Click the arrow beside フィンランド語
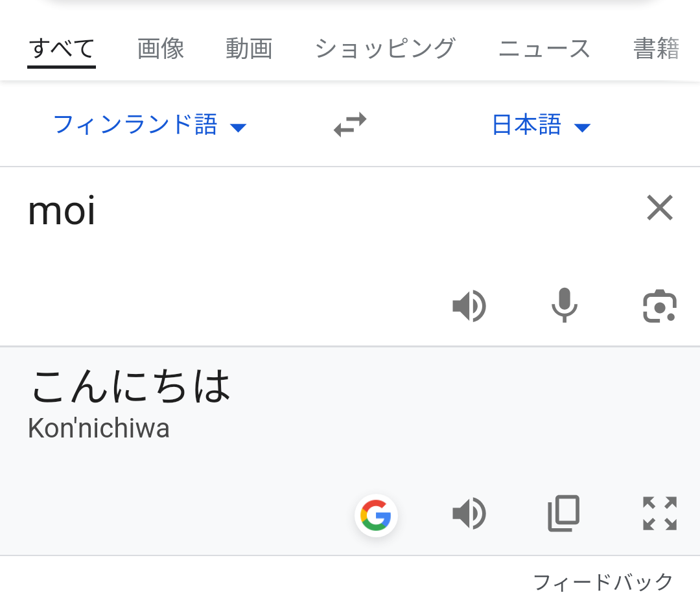The width and height of the screenshot is (700, 606). (x=239, y=128)
